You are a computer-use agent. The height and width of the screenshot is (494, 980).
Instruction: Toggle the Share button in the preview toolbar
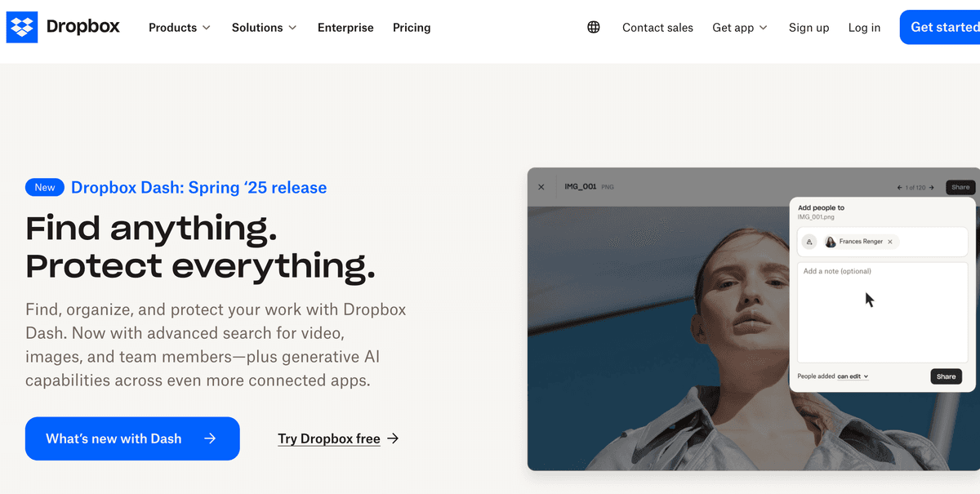(x=960, y=187)
